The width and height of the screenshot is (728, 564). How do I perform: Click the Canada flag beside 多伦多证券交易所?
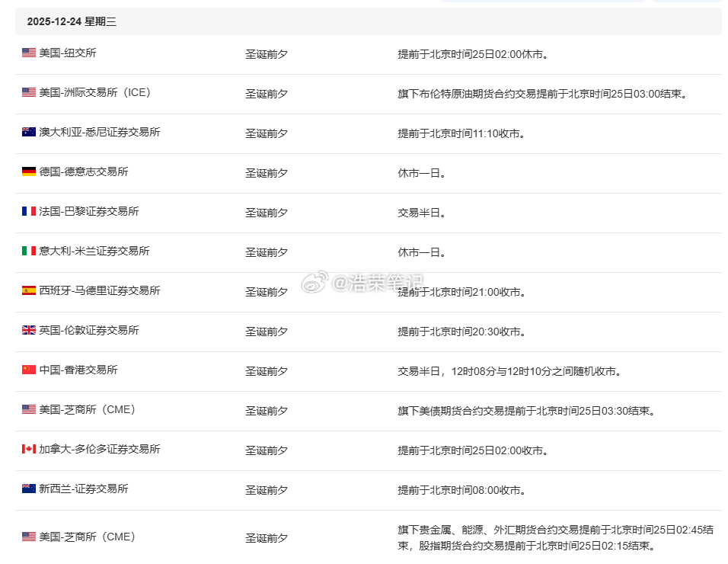(27, 450)
